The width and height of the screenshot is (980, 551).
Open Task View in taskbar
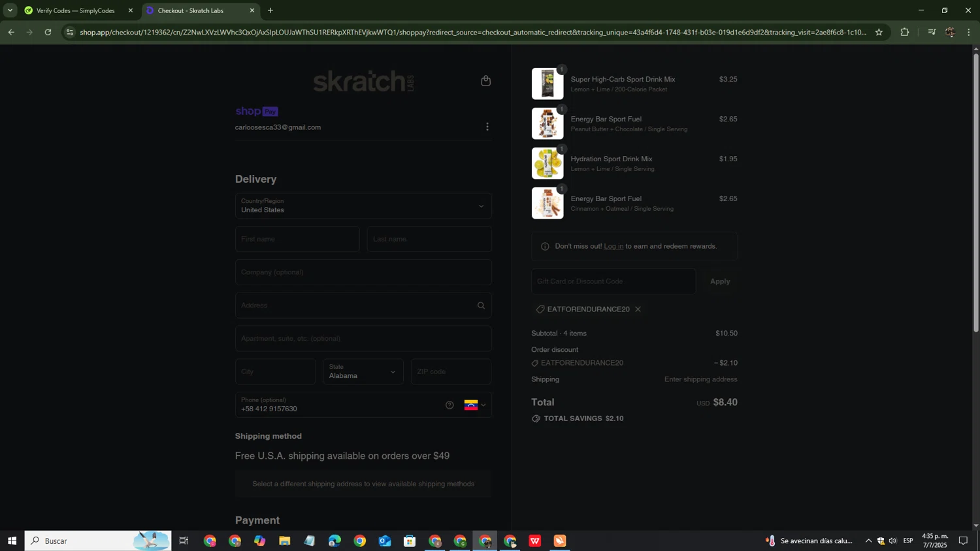point(184,541)
